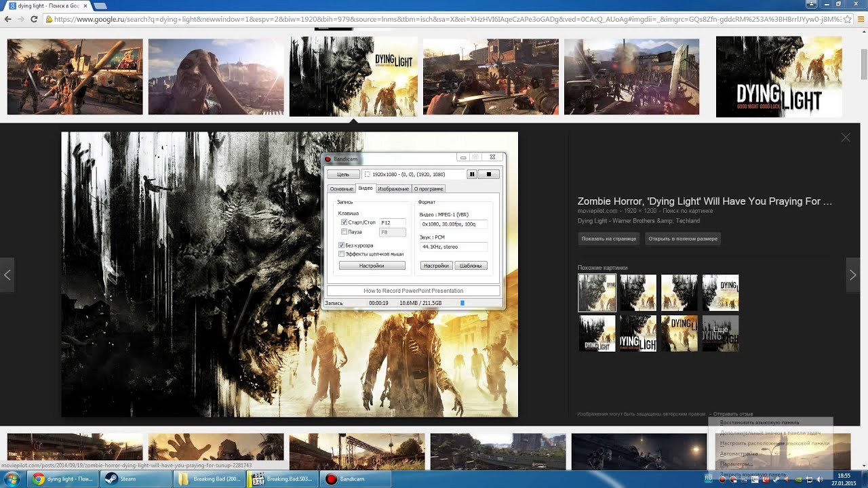Open the Breaking.Bad.S03 video taskbar button
Image resolution: width=868 pixels, height=488 pixels.
(281, 479)
